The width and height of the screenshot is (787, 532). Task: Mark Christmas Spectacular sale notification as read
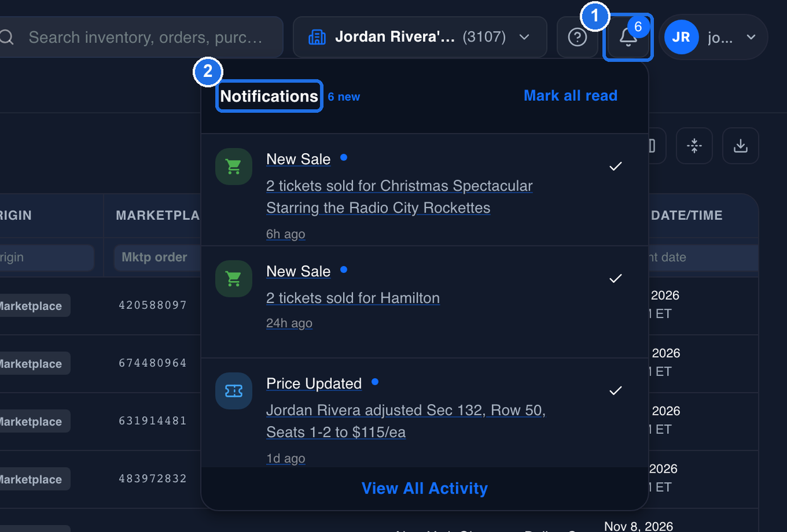click(615, 166)
